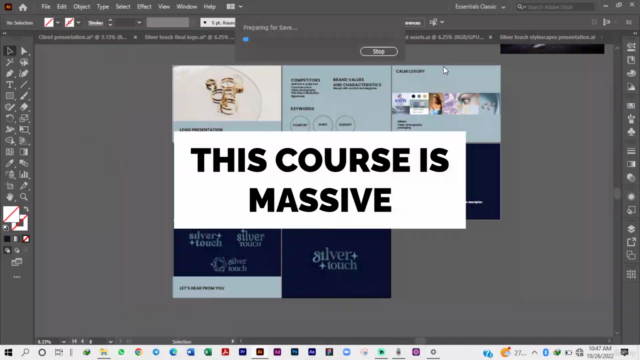This screenshot has width=640, height=360.
Task: Set paint mode to Color
Action: click(x=7, y=239)
